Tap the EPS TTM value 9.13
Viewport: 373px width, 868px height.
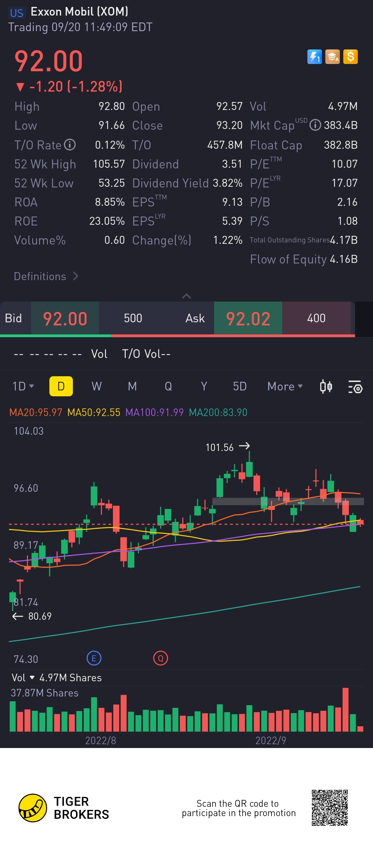click(232, 202)
